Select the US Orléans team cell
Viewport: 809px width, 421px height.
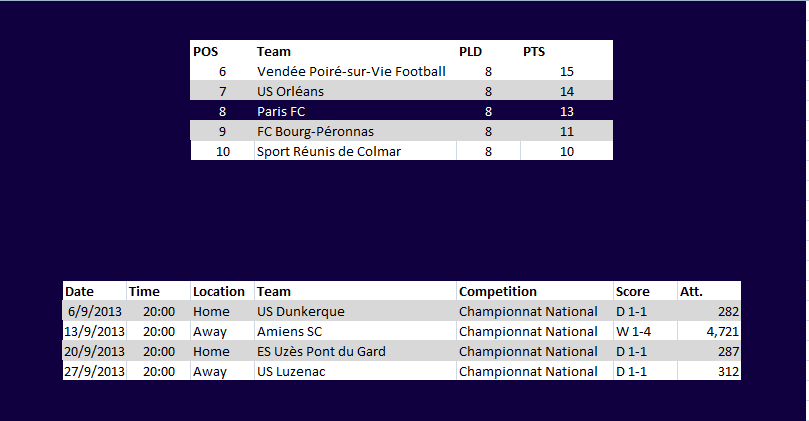point(355,91)
